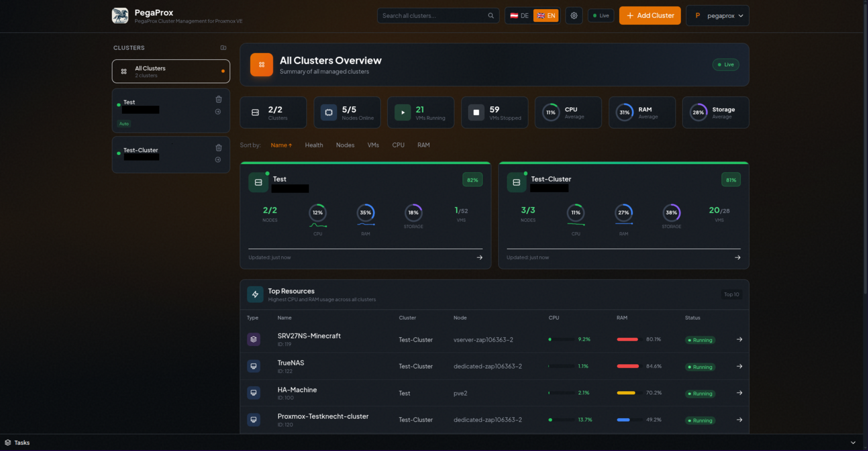
Task: Click the PegaProx pegasus logo
Action: pos(120,15)
